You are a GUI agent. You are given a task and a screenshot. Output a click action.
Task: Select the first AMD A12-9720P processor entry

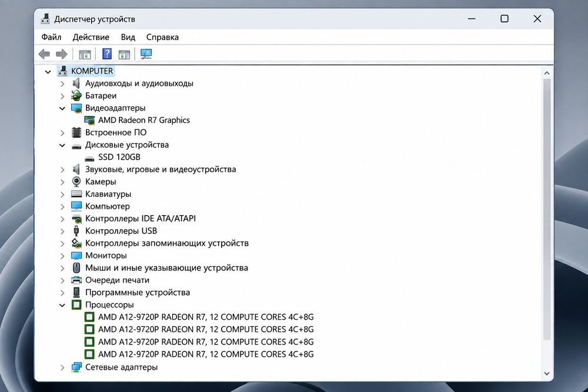tap(206, 317)
